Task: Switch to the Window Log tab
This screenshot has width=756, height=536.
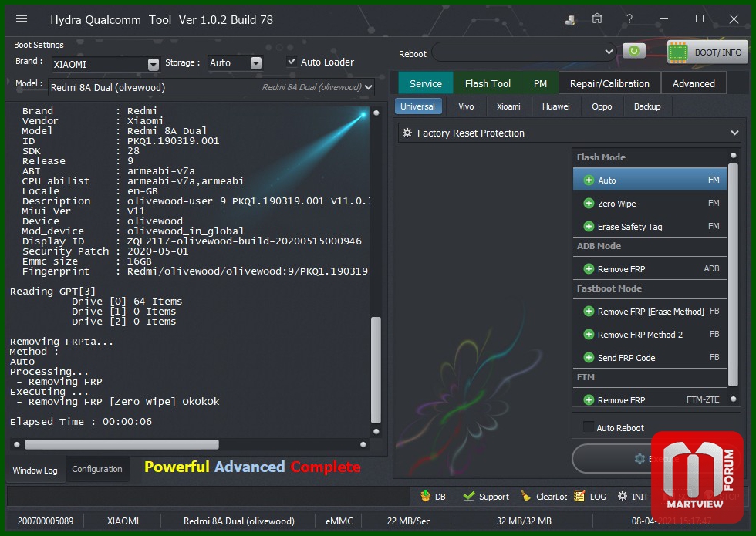Action: (35, 470)
